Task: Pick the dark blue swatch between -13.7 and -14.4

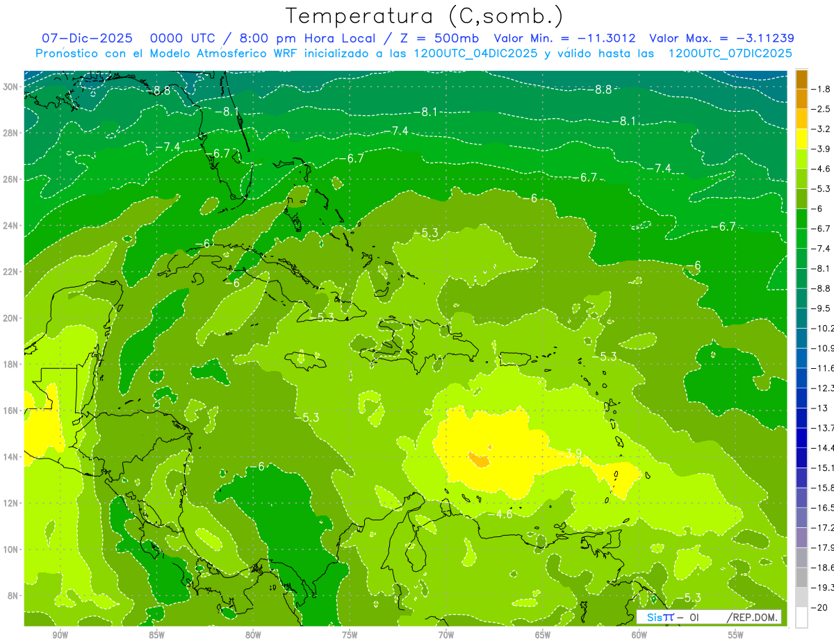Action: (x=801, y=438)
